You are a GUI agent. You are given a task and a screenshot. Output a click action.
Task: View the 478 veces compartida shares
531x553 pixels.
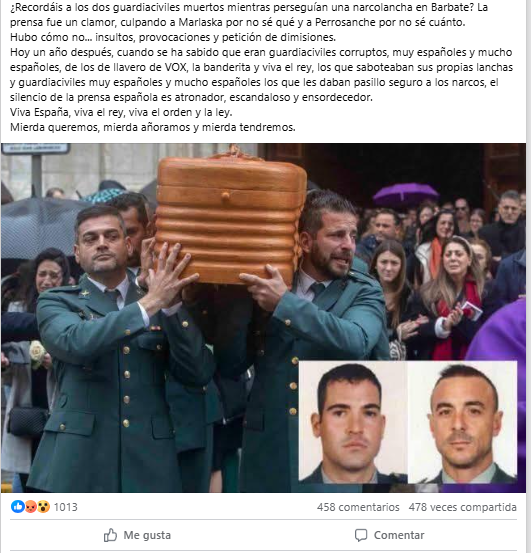[x=462, y=507]
